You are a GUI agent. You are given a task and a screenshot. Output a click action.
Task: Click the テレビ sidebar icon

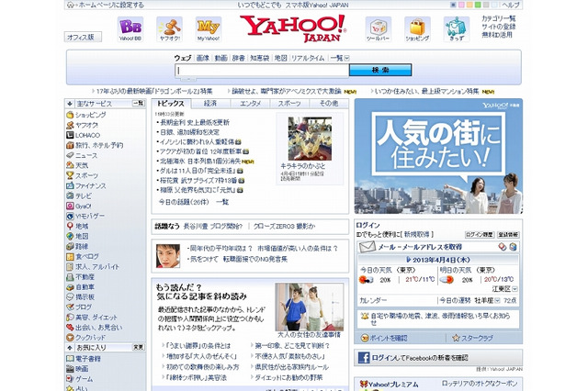coord(70,195)
